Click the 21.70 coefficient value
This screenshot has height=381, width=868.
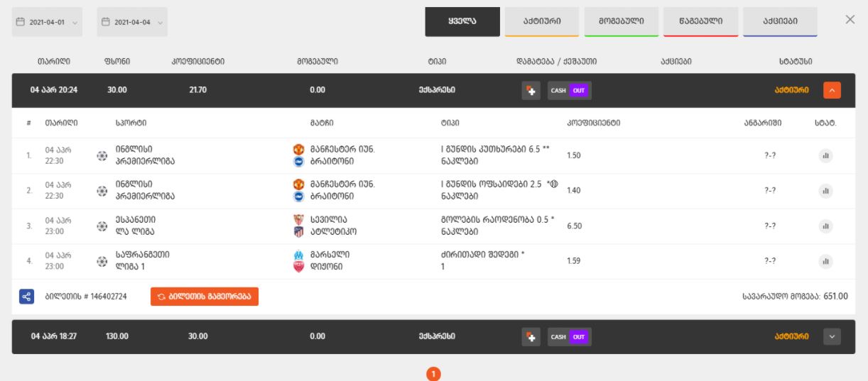pos(198,91)
